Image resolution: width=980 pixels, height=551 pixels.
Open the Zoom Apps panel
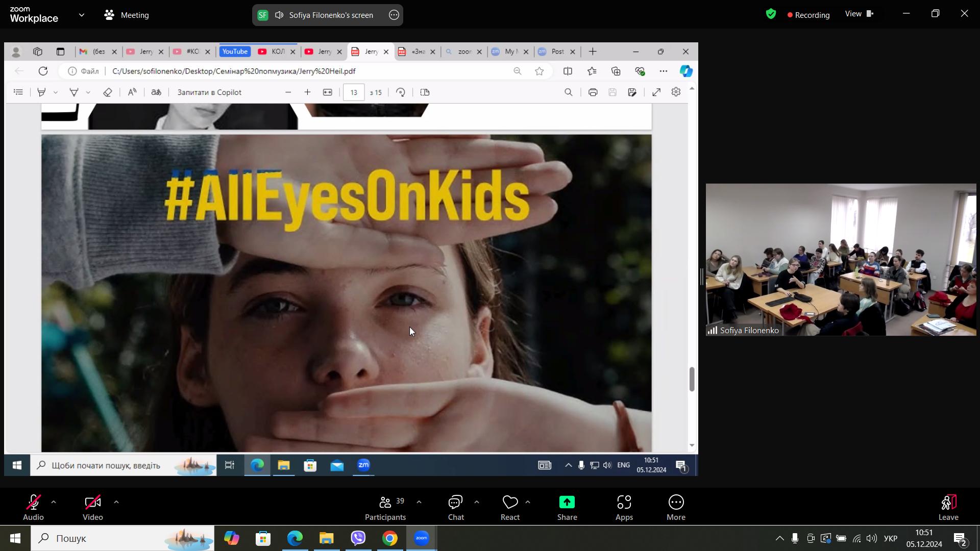(x=624, y=508)
